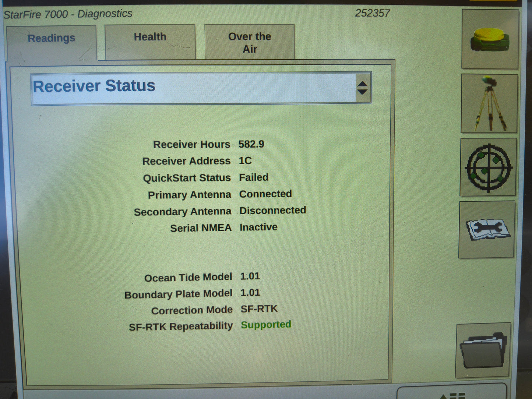Click the Primary Antenna label
This screenshot has height=399, width=532.
[189, 195]
